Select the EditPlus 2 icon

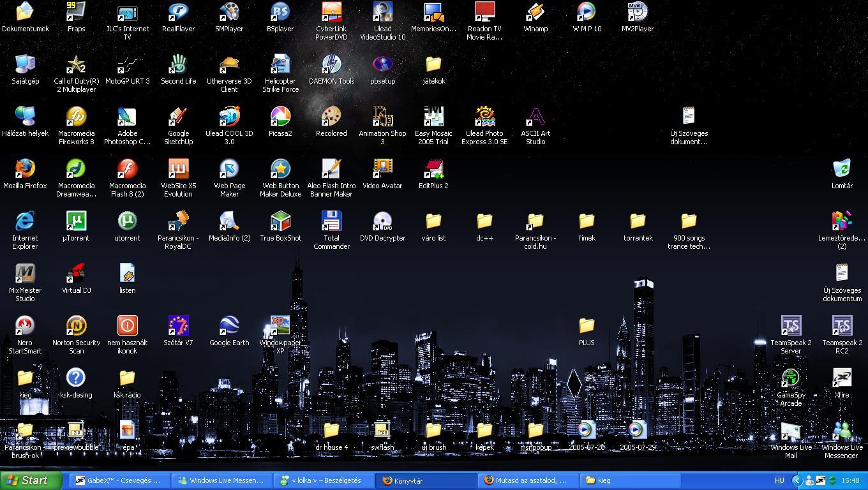point(433,174)
